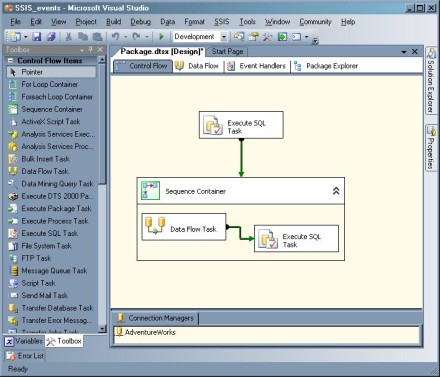Select Transfer Database Task item
Viewport: 440px width, 377px height.
coord(57,308)
